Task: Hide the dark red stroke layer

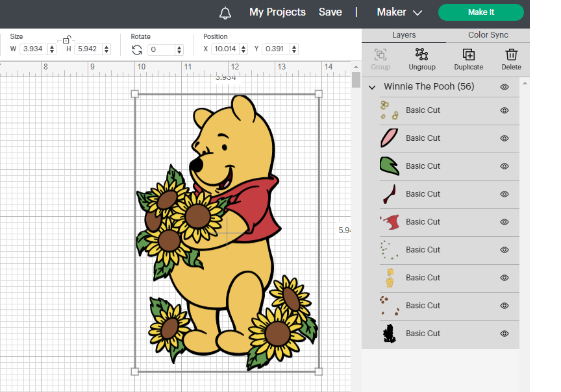Action: coord(505,194)
